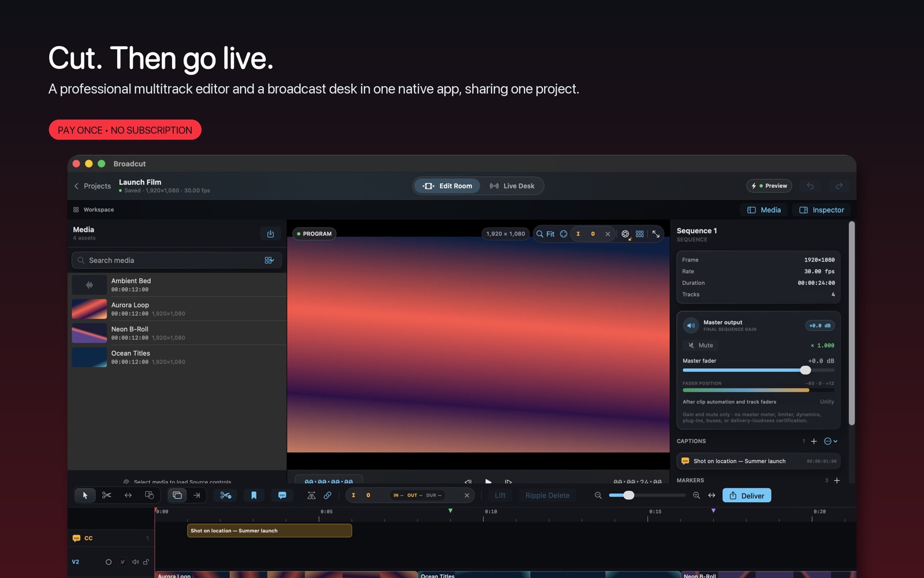924x578 pixels.
Task: Select the slip tool with horizontal arrows
Action: coord(128,495)
